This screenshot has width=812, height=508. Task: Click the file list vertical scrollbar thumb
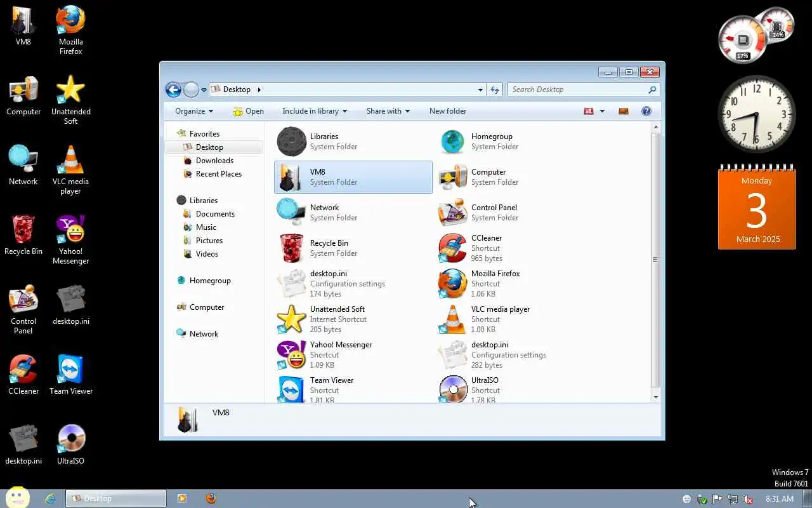click(655, 259)
